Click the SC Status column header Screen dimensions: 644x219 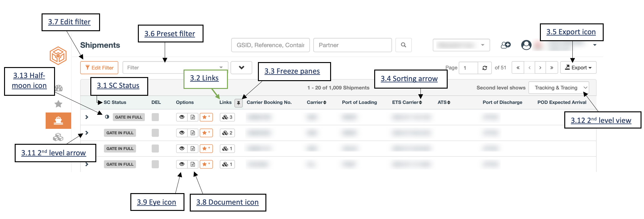115,102
